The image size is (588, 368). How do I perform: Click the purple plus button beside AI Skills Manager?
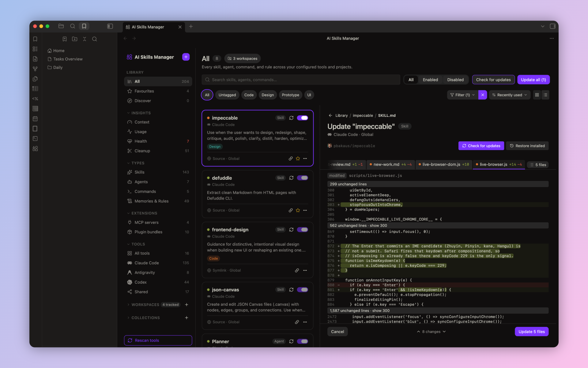coord(186,57)
